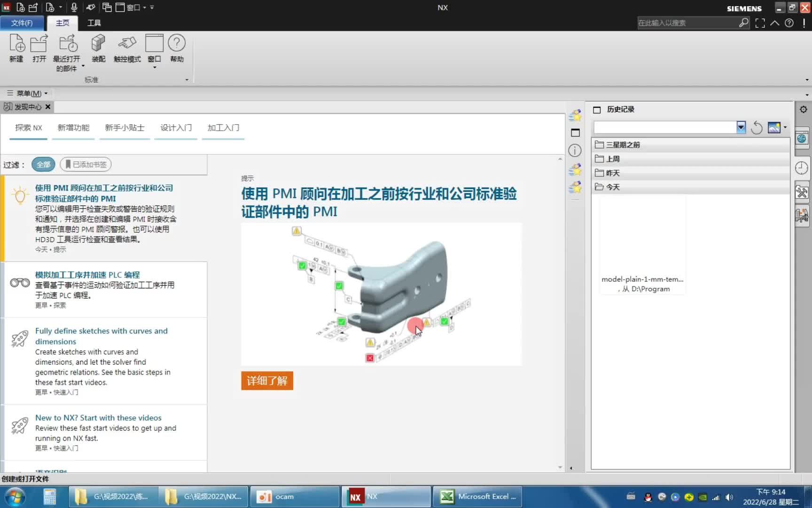This screenshot has width=812, height=508.
Task: Expand the 昨天 history folder
Action: point(690,173)
